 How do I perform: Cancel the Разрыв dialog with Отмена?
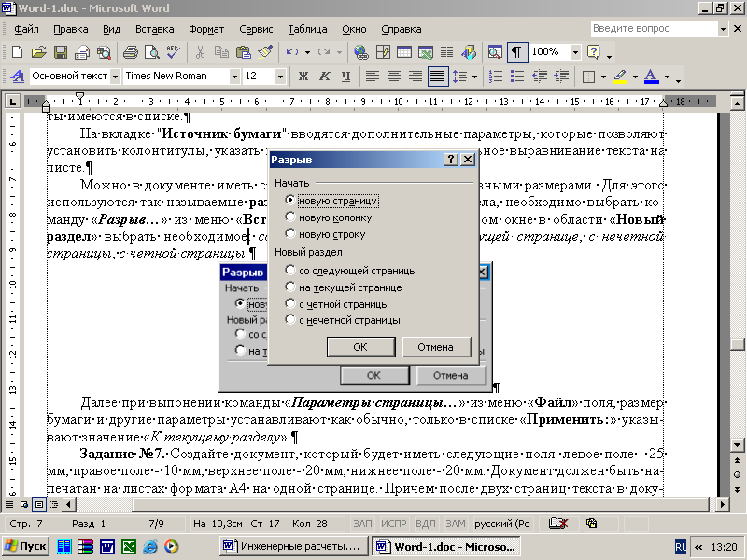pyautogui.click(x=435, y=347)
